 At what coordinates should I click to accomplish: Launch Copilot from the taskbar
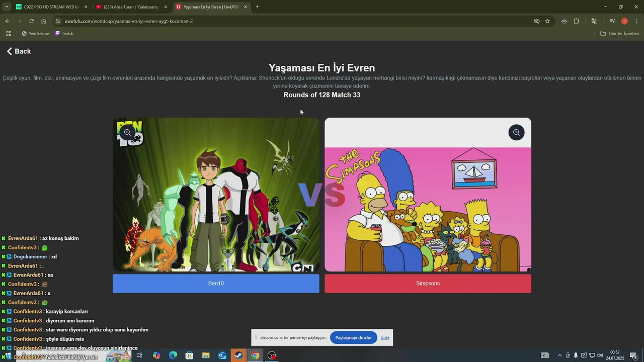tap(156, 355)
